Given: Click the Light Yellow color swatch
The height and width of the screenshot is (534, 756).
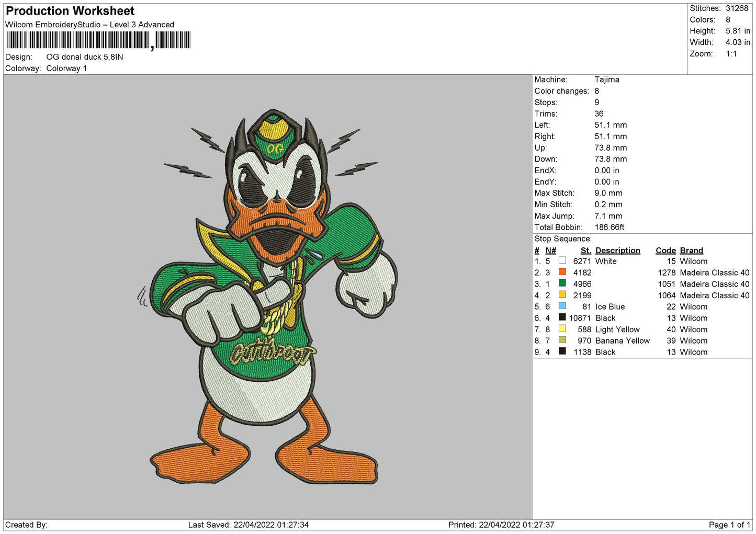Looking at the screenshot, I should pyautogui.click(x=562, y=329).
